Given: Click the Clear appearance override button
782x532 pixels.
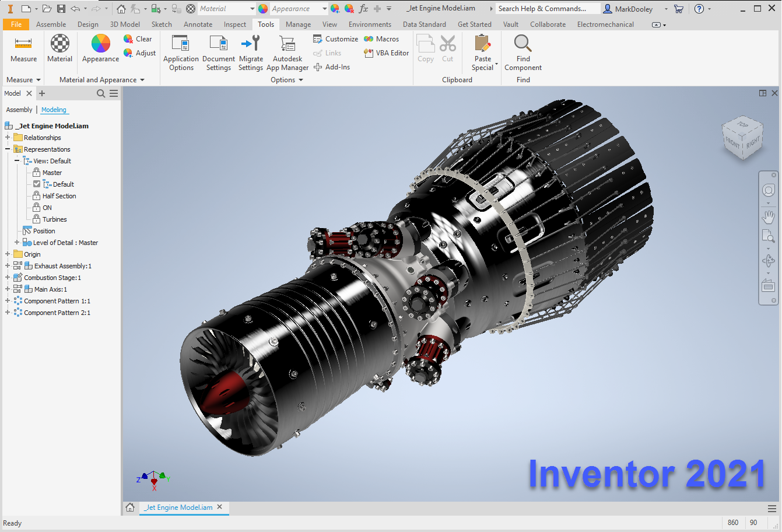Looking at the screenshot, I should click(x=138, y=38).
